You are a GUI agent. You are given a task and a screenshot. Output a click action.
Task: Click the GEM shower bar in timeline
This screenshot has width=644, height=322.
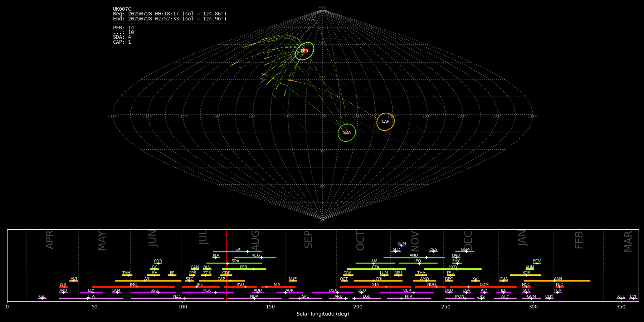pyautogui.click(x=465, y=252)
